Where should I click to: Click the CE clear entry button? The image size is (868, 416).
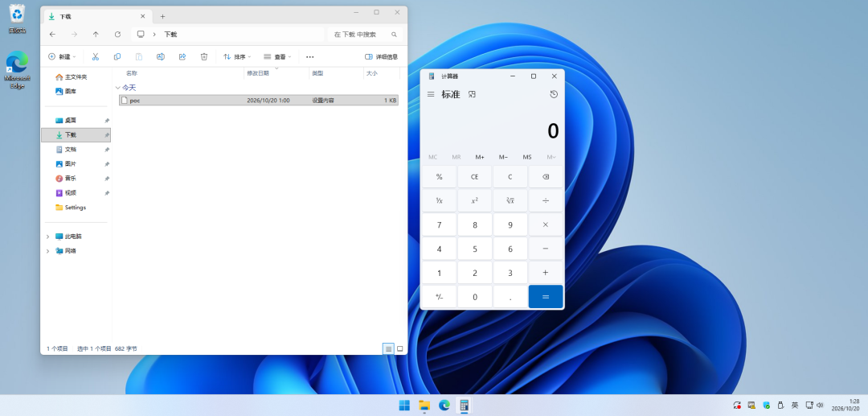(x=474, y=177)
